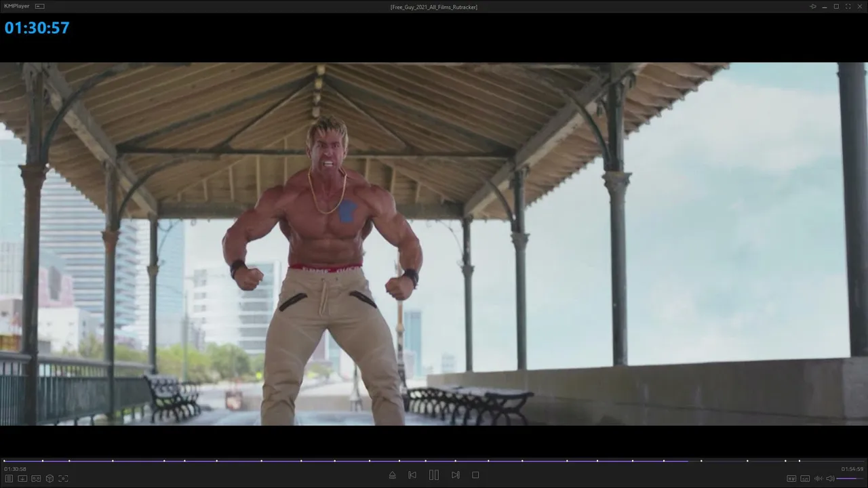This screenshot has height=488, width=868.
Task: Pause the video playback
Action: 434,475
